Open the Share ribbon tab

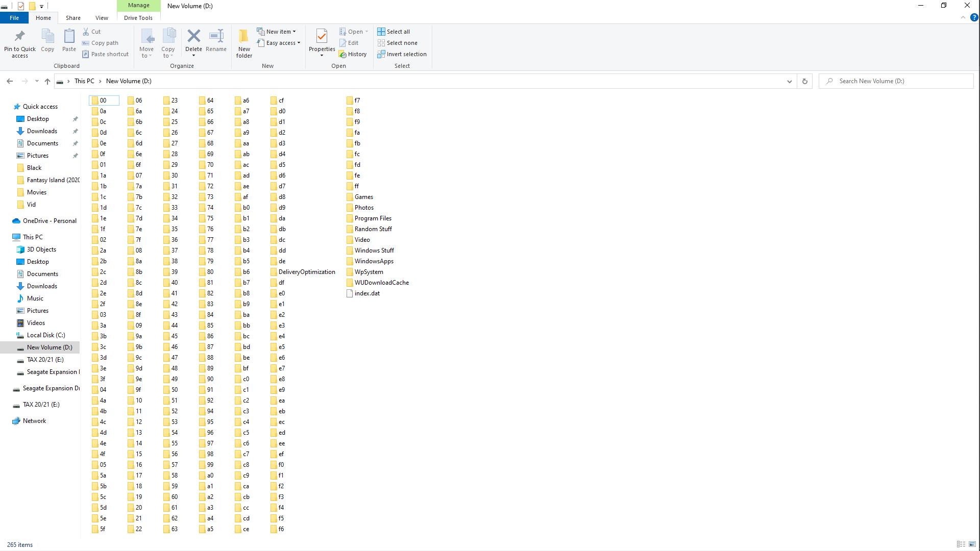pos(73,18)
